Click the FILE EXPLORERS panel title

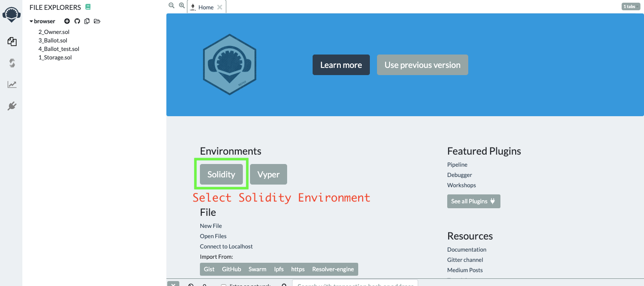pos(55,7)
